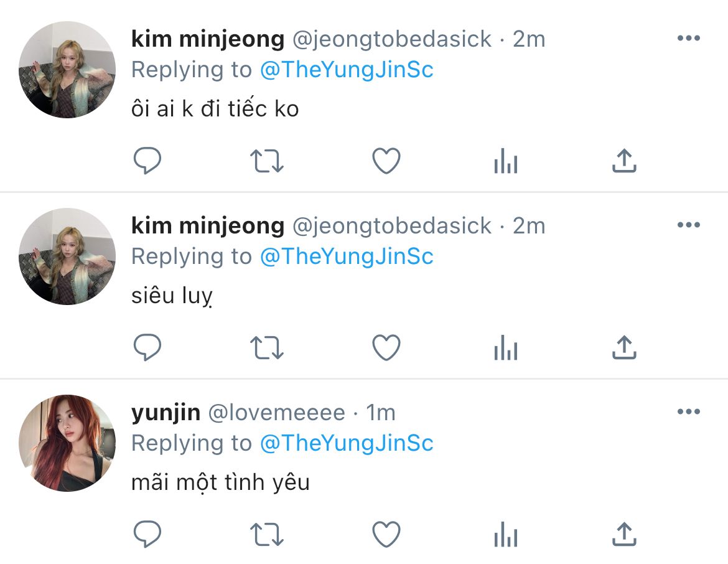
Task: Open more options for first kim minjeong tweet
Action: tap(689, 38)
